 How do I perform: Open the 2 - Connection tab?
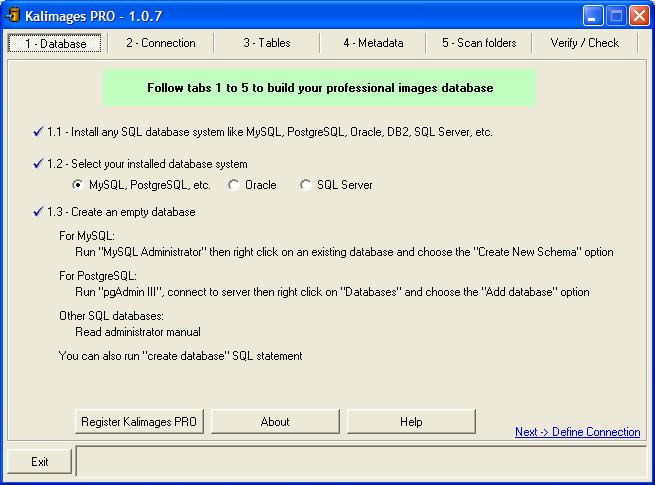[x=160, y=43]
